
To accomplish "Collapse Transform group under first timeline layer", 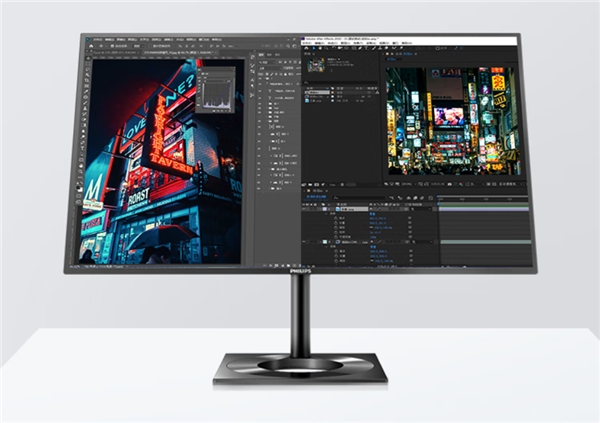I will click(x=326, y=214).
